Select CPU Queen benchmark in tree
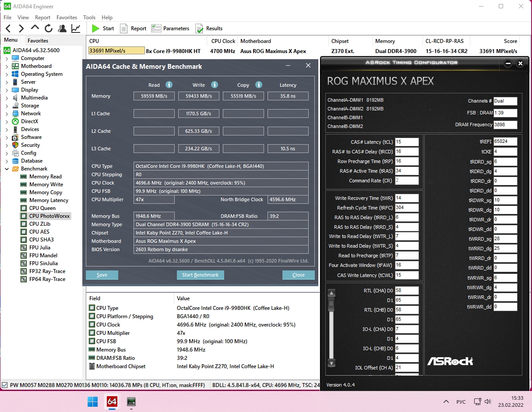This screenshot has width=532, height=412. (x=42, y=208)
